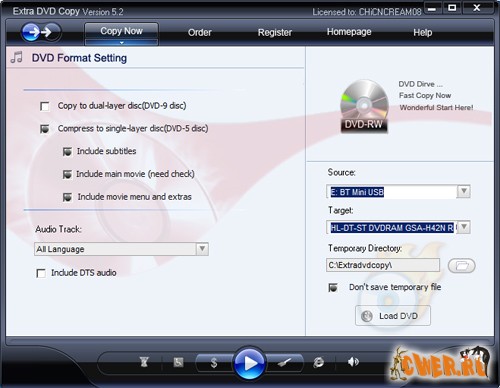500x388 pixels.
Task: Open the Order menu tab
Action: point(200,32)
